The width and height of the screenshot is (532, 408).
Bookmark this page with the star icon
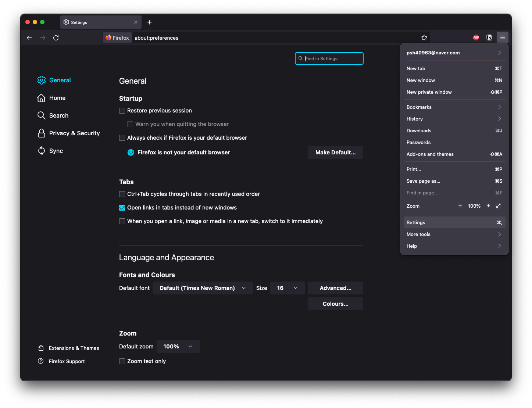click(424, 37)
